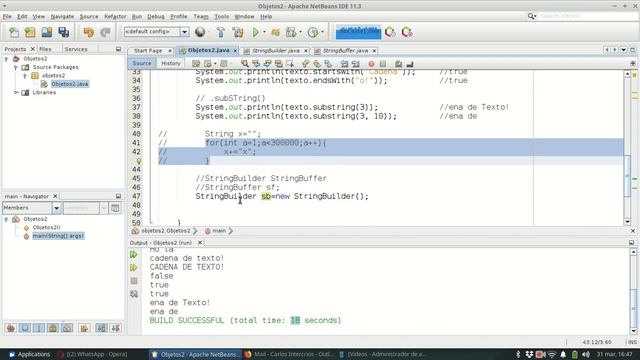Screen dimensions: 640x360
Task: Expand the Libraries node
Action: [x=16, y=93]
